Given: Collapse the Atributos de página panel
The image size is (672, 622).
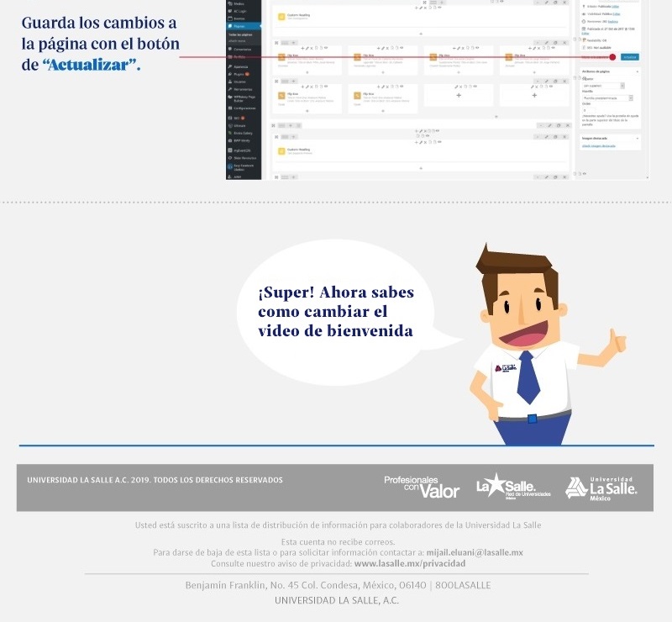Looking at the screenshot, I should click(636, 71).
